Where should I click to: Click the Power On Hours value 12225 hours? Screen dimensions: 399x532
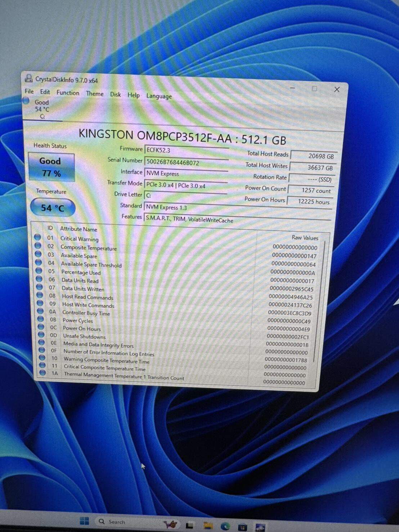[x=310, y=201]
